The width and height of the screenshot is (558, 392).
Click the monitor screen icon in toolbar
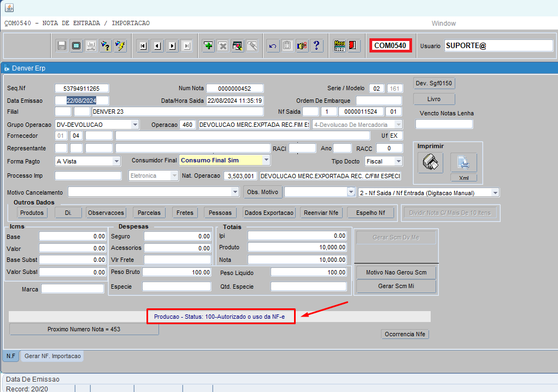pos(76,45)
